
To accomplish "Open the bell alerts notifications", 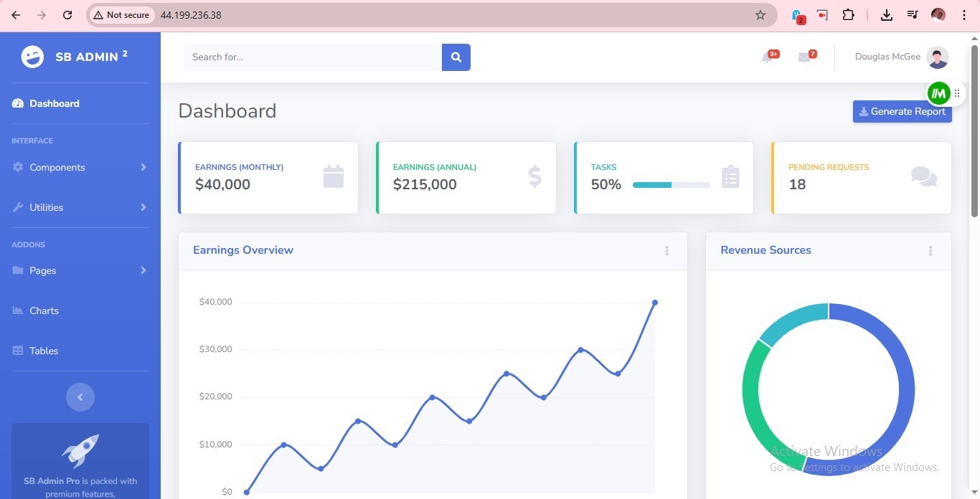I will pyautogui.click(x=768, y=57).
